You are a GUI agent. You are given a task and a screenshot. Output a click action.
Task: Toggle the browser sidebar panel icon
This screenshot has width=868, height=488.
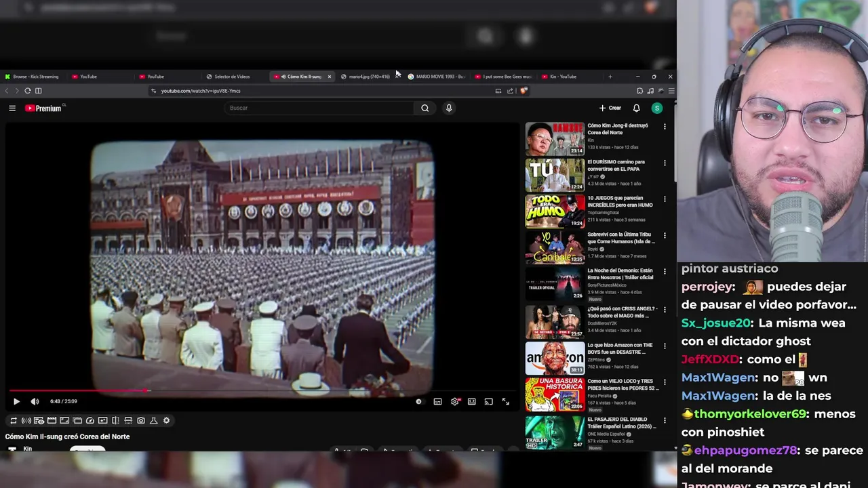pyautogui.click(x=39, y=91)
